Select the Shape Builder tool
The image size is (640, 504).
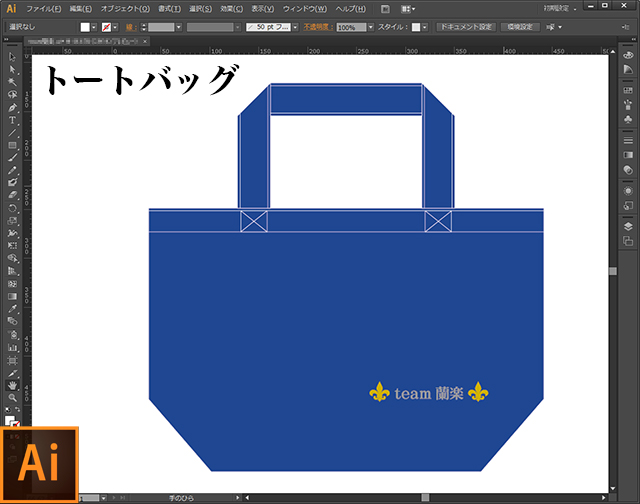[x=12, y=258]
